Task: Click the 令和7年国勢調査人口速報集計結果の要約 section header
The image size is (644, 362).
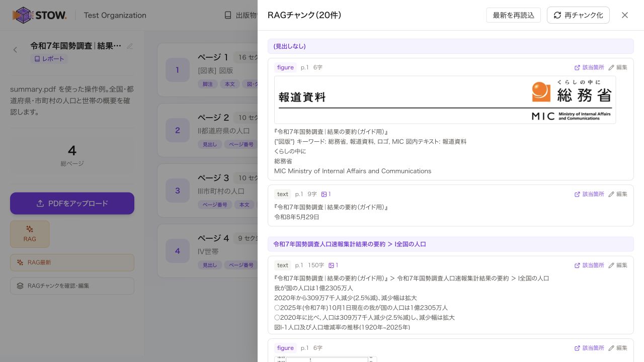Action: tap(450, 244)
